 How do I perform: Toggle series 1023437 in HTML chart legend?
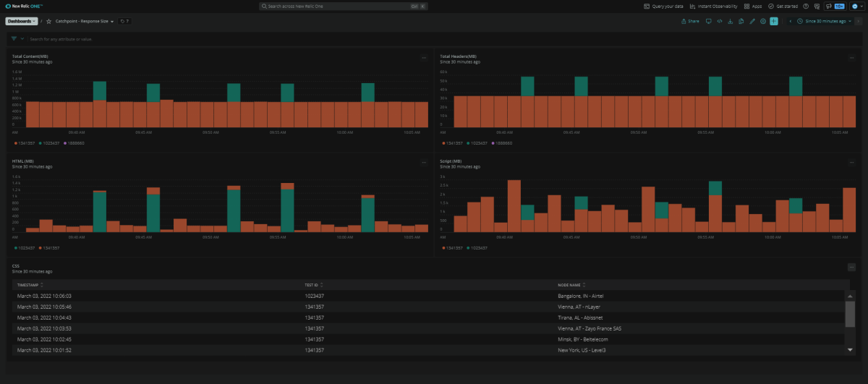[x=26, y=248]
